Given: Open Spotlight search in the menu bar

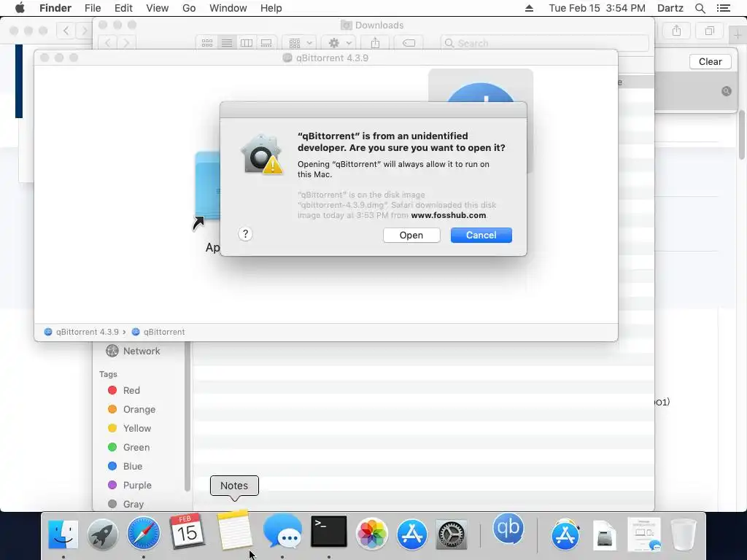Looking at the screenshot, I should point(700,8).
